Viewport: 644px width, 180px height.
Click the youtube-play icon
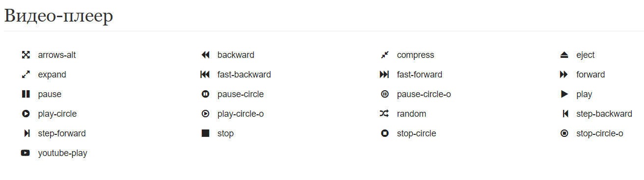pos(26,153)
